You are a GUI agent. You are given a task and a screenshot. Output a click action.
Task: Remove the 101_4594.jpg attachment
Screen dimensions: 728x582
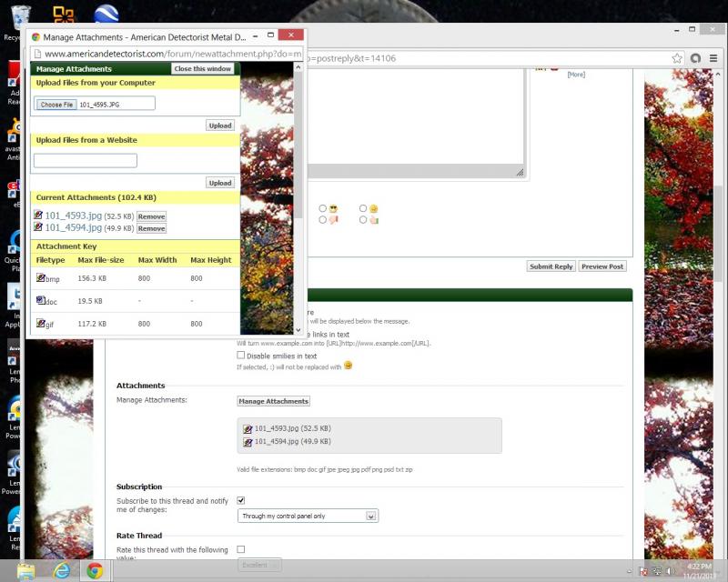click(151, 228)
